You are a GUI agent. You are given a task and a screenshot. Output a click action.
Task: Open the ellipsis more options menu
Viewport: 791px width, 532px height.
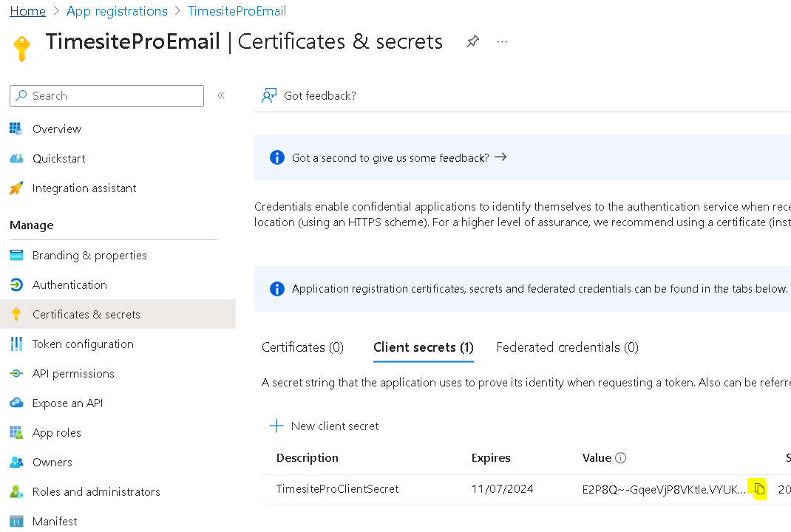click(503, 42)
